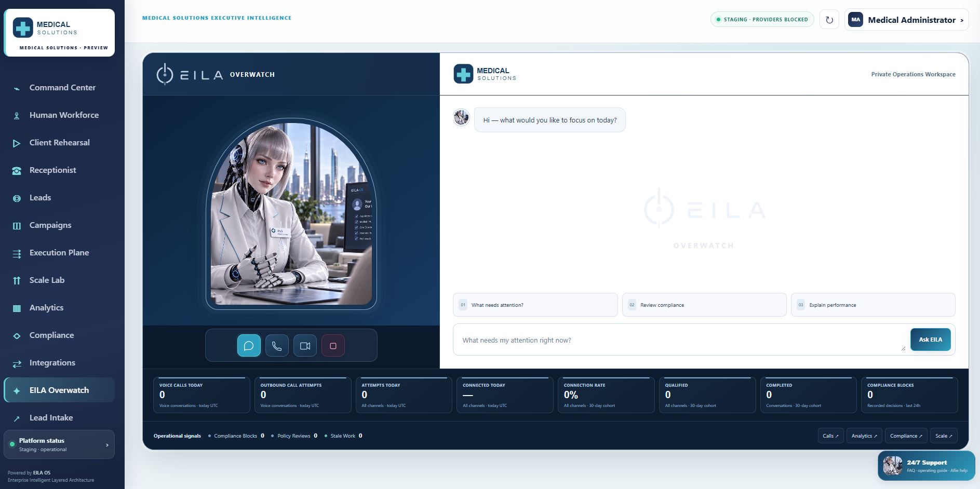Click the Scale Lab arrows icon
Viewport: 980px width, 489px height.
(x=17, y=280)
